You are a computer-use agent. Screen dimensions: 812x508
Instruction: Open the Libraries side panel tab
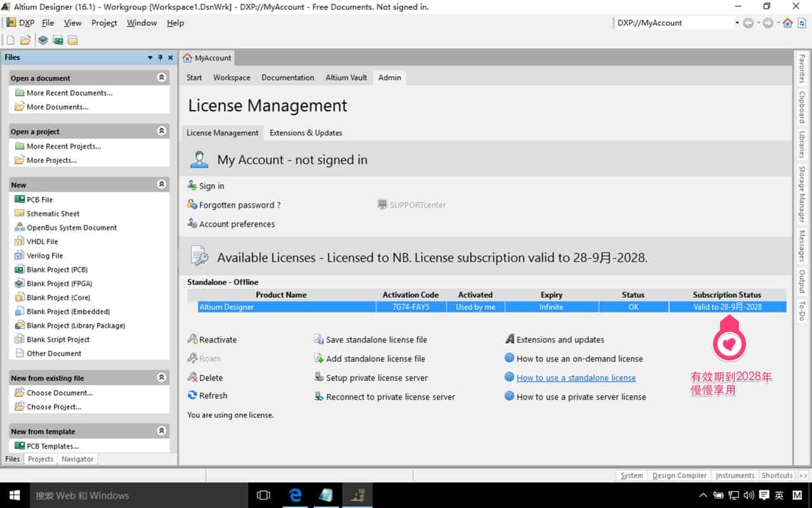point(802,144)
